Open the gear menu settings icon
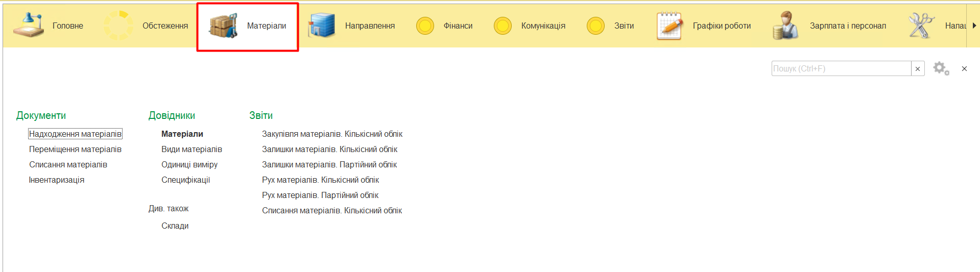This screenshot has width=980, height=272. pyautogui.click(x=941, y=68)
